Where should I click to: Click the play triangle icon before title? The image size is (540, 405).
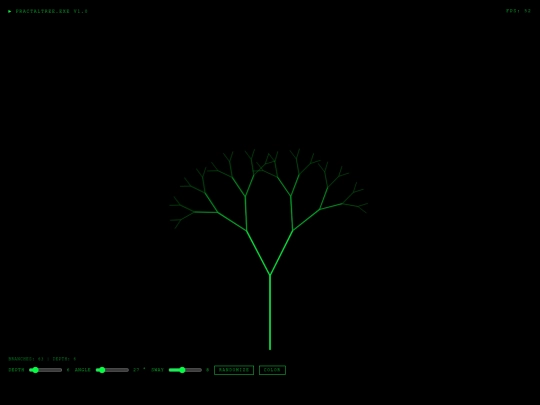click(10, 11)
